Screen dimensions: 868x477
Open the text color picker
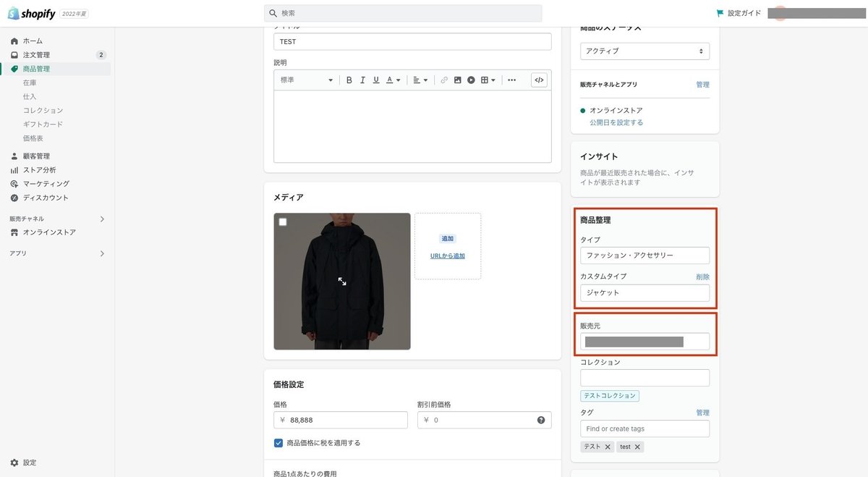tap(393, 80)
